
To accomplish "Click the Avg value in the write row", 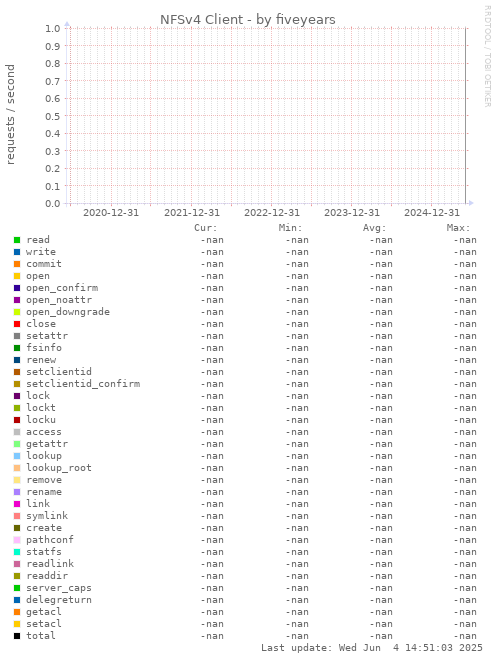I will pos(381,252).
